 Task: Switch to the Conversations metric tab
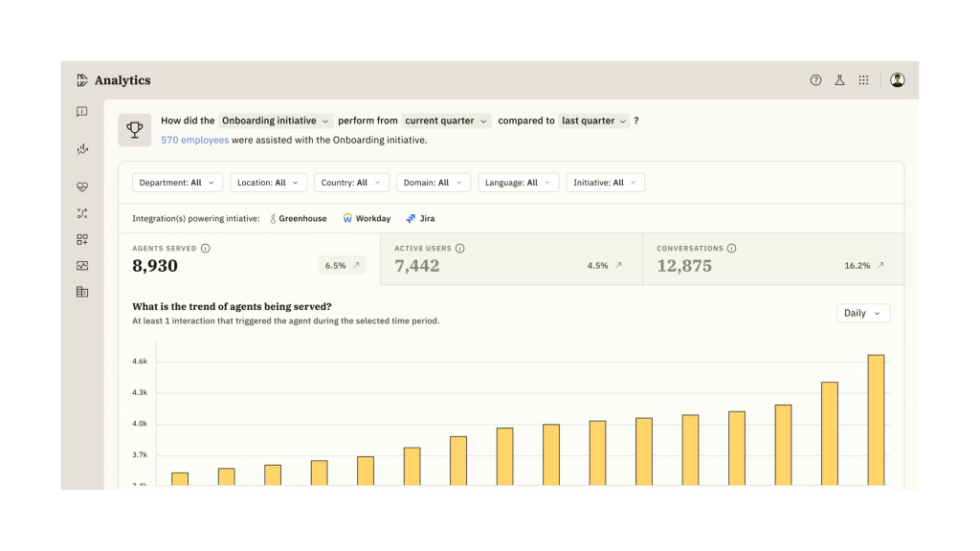(x=771, y=259)
